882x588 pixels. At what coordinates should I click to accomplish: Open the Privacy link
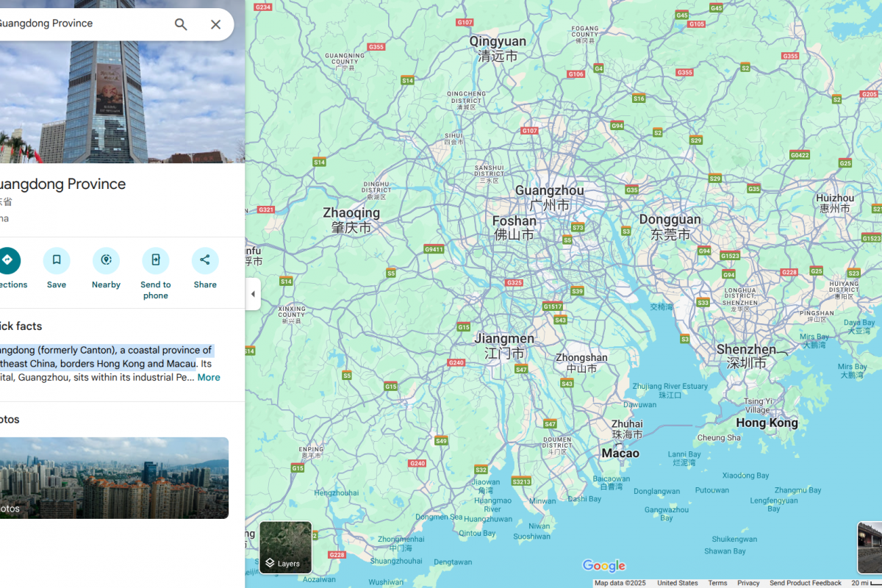coord(748,583)
